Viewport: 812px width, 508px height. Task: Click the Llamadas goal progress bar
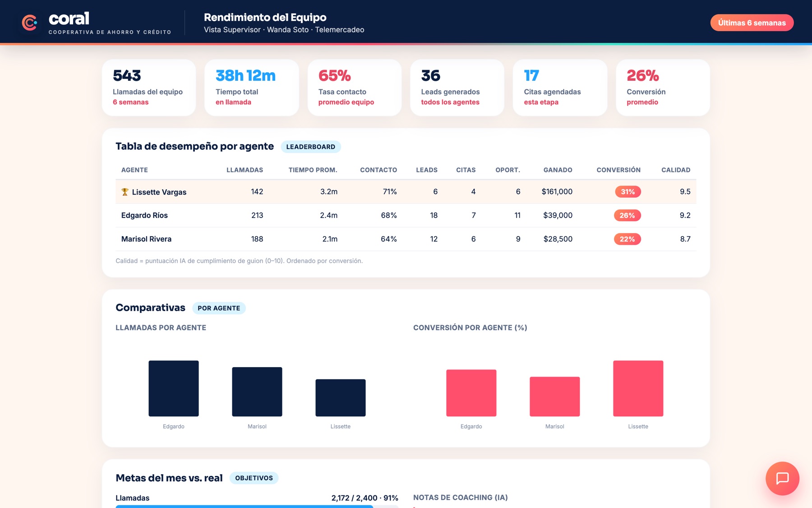tap(257, 506)
